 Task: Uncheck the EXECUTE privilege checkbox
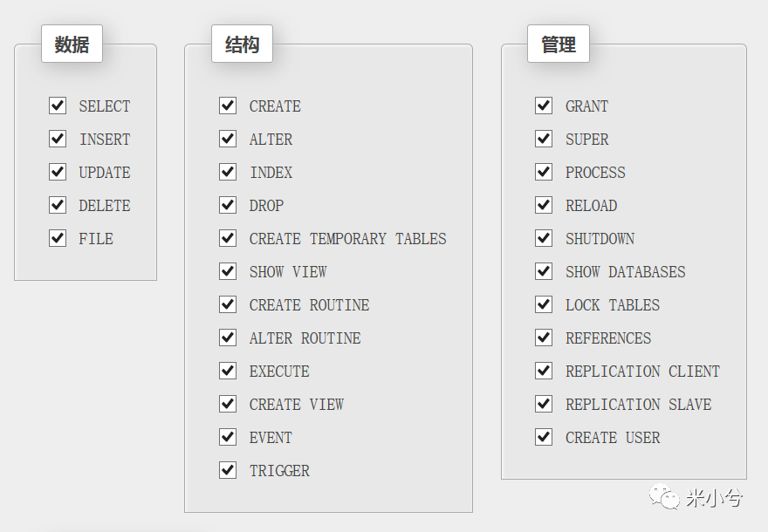(228, 371)
